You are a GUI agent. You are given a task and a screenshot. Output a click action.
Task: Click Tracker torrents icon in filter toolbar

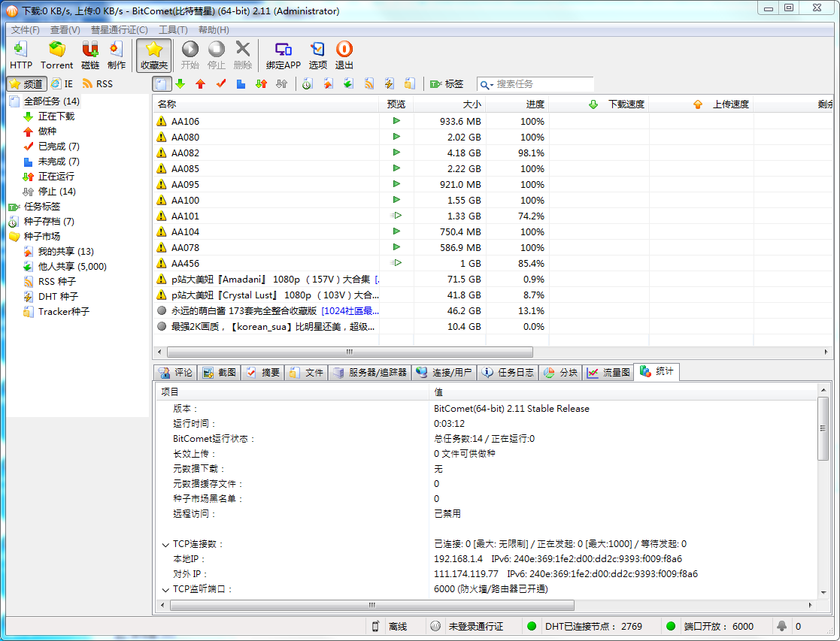point(409,83)
